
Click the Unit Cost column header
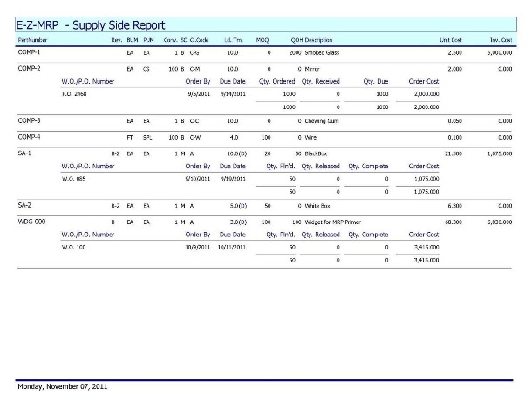[451, 40]
